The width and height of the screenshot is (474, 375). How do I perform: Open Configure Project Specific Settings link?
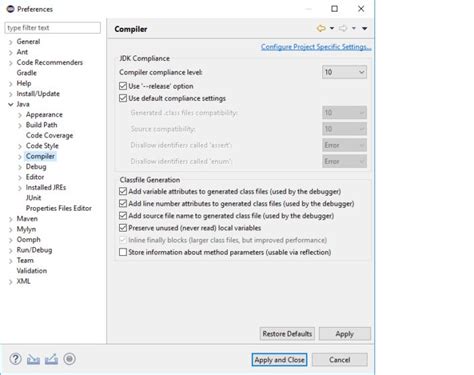coord(316,47)
